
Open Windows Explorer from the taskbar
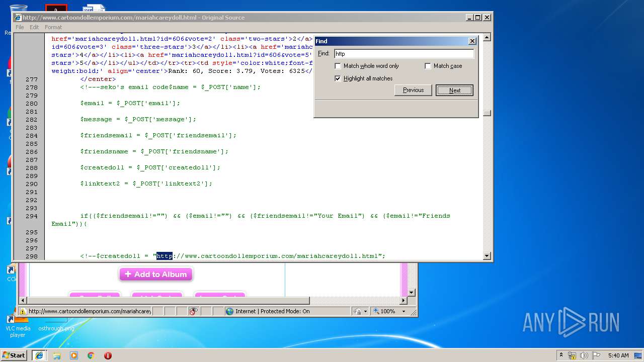point(57,355)
